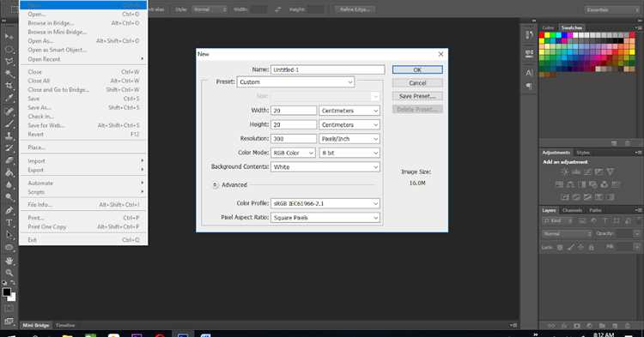Select the Eraser tool

pyautogui.click(x=9, y=160)
